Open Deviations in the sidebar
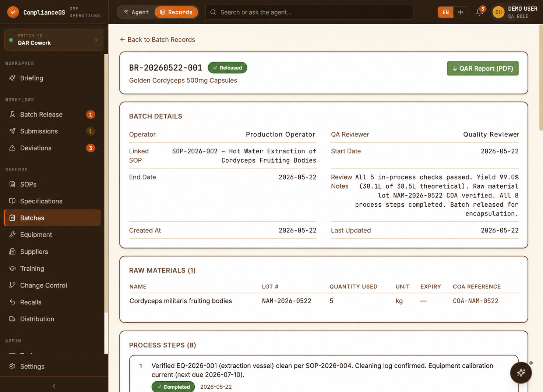This screenshot has width=543, height=392. [52, 148]
